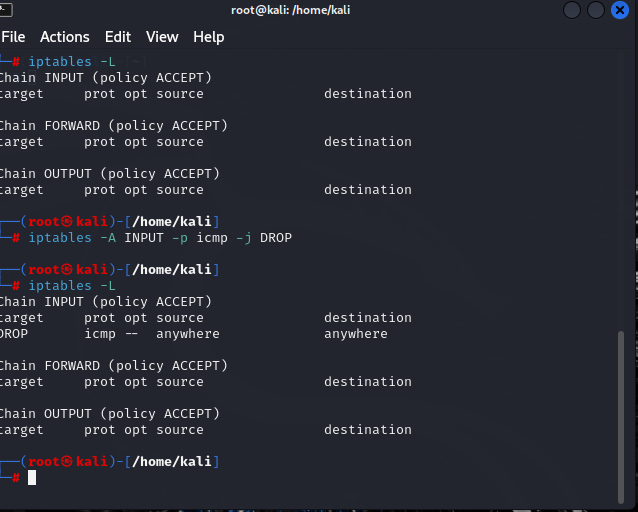The width and height of the screenshot is (638, 512).
Task: Maximize the terminal window
Action: coord(596,10)
